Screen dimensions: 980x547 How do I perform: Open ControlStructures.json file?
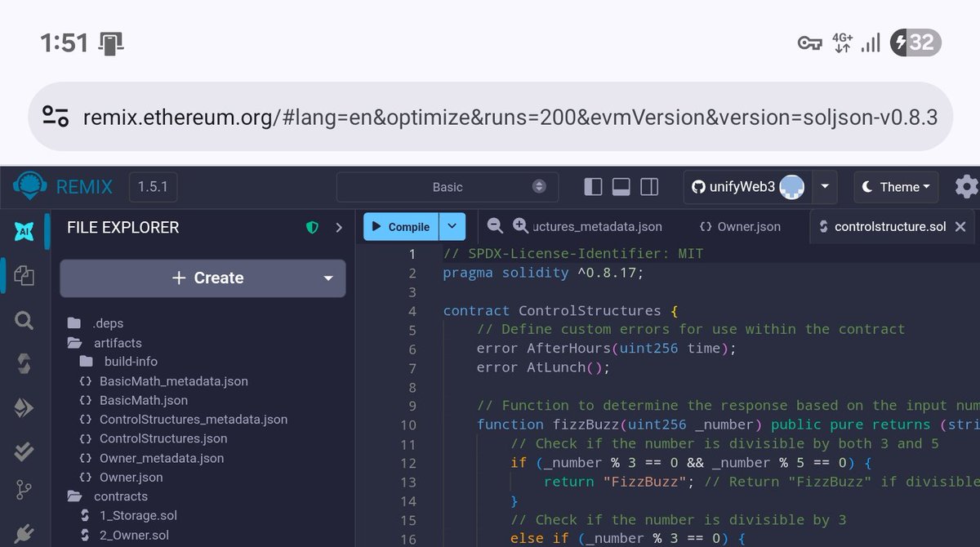pyautogui.click(x=163, y=439)
